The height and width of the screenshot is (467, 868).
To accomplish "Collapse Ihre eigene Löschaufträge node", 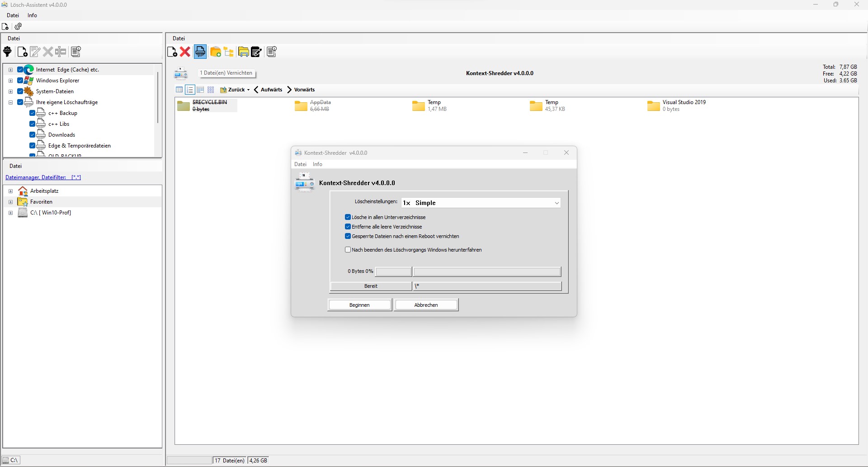I will [10, 102].
